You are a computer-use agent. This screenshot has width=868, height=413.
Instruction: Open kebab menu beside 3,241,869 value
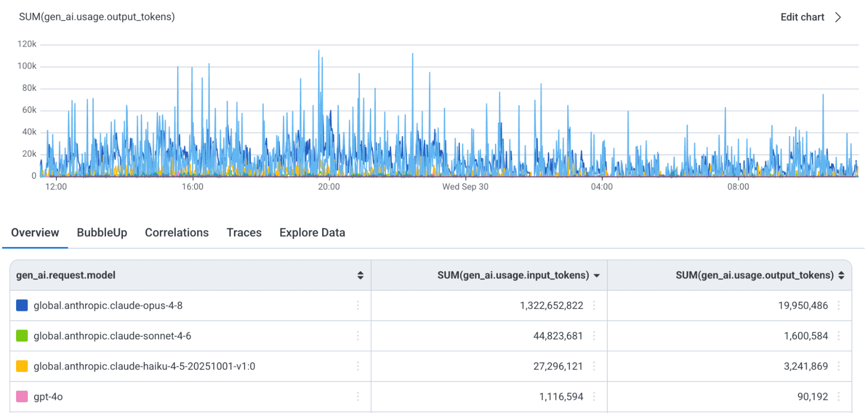click(838, 366)
